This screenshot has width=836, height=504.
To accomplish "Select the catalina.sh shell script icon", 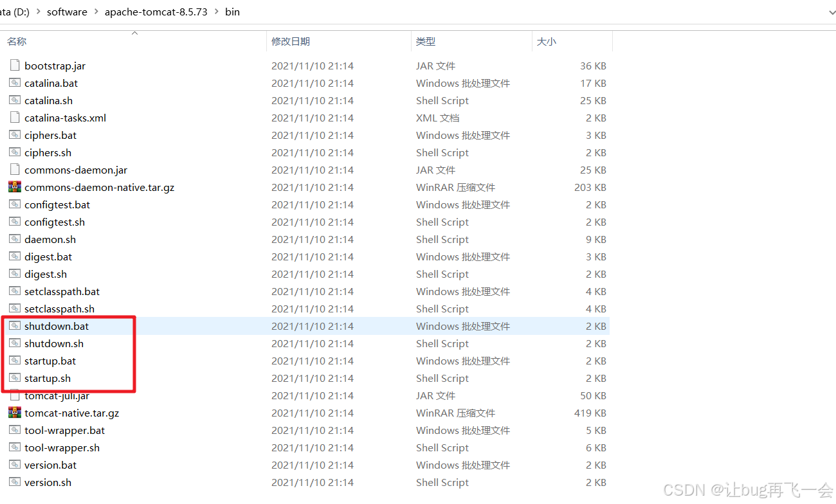I will tap(14, 100).
